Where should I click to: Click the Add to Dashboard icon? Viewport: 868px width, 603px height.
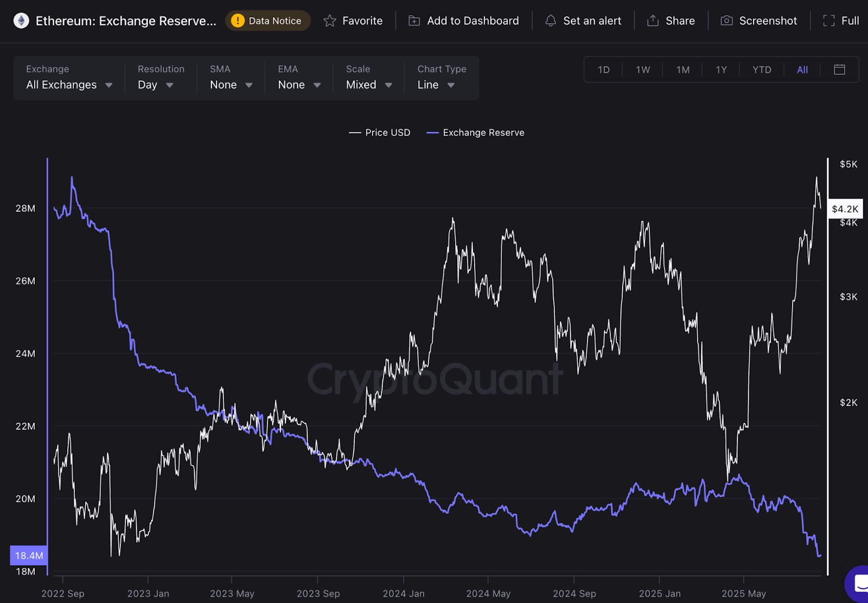coord(414,20)
